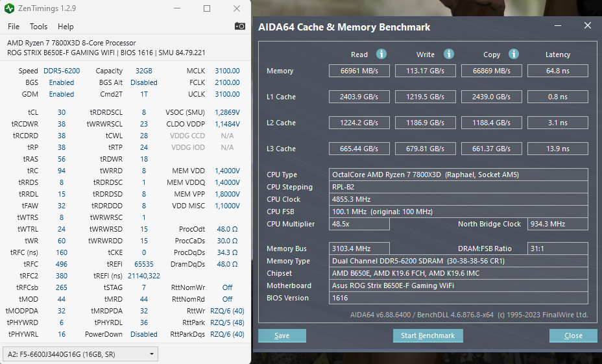Click the L2 Cache Copy value 1188.4 GB/s
602x364 pixels.
pyautogui.click(x=492, y=123)
